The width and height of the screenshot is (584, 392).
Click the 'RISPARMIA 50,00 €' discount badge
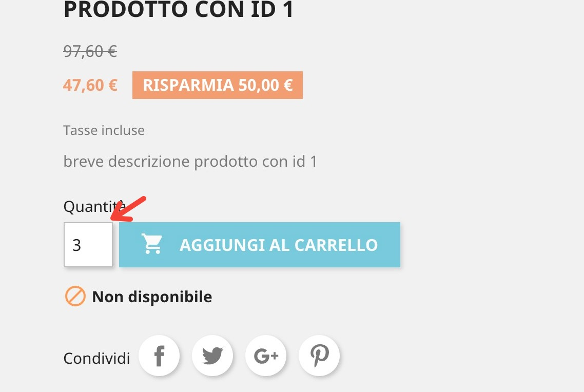(x=218, y=85)
